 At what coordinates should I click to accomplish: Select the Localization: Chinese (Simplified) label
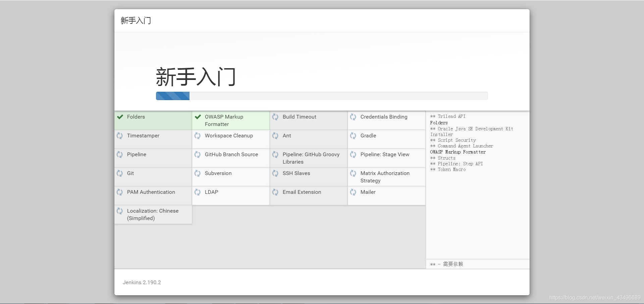tap(153, 215)
